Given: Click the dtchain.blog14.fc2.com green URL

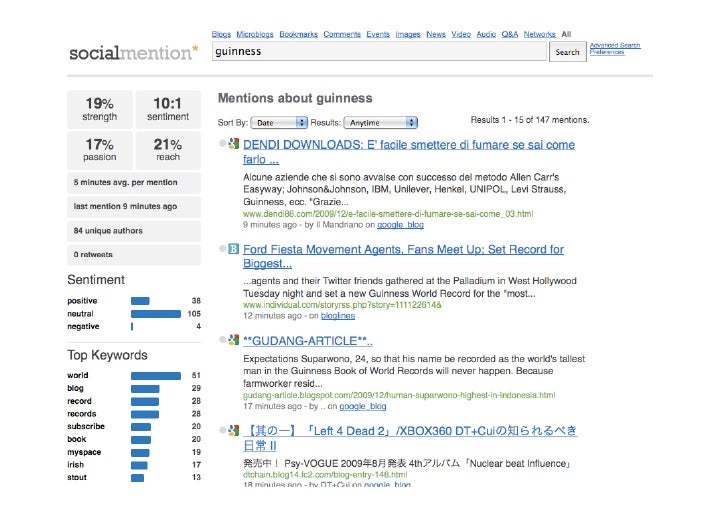Looking at the screenshot, I should coord(325,475).
